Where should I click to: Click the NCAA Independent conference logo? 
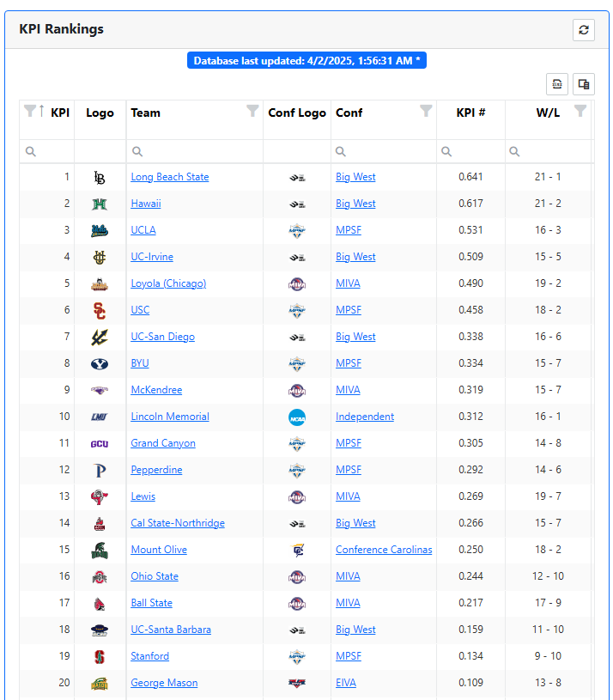[297, 417]
